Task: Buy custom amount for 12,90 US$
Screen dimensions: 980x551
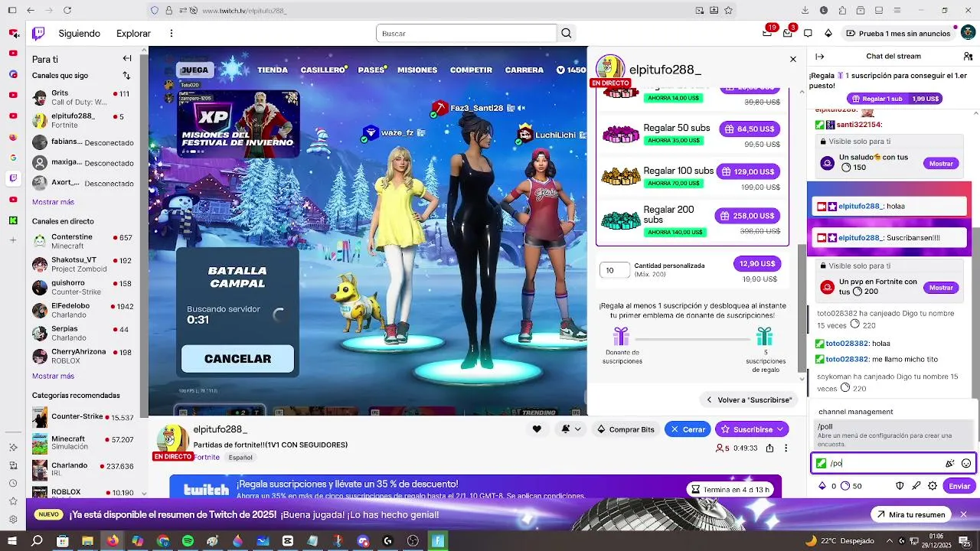Action: pyautogui.click(x=757, y=263)
